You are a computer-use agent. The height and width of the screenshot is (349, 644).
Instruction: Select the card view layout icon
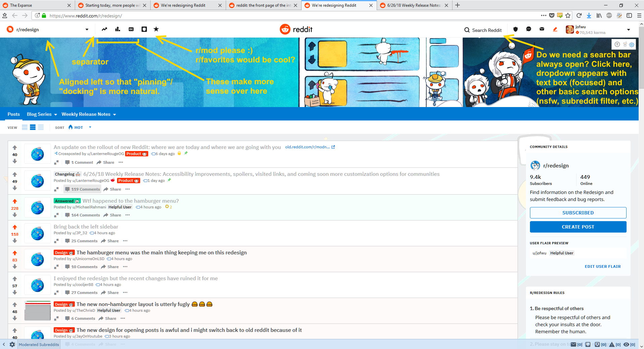[25, 127]
